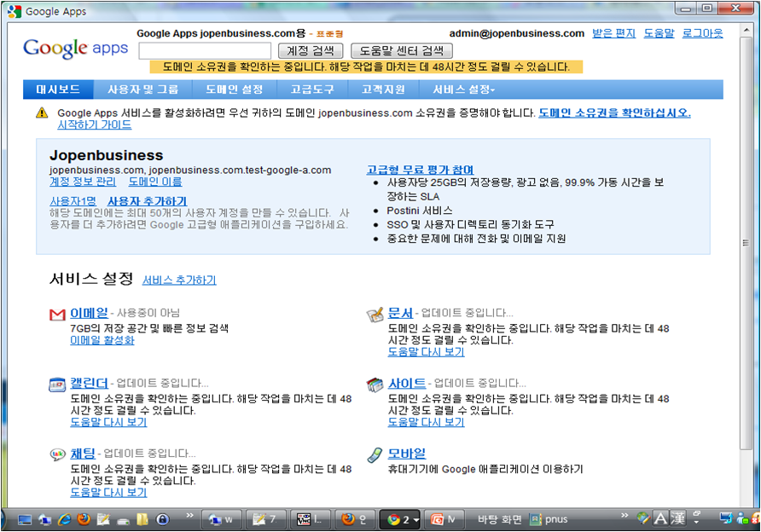761x532 pixels.
Task: Open the 모바일 service link
Action: 407,454
